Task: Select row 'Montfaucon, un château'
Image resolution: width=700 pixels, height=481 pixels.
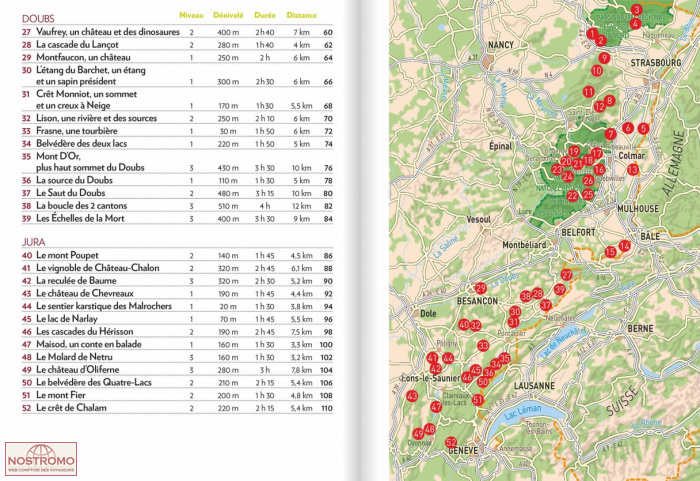Action: (177, 57)
